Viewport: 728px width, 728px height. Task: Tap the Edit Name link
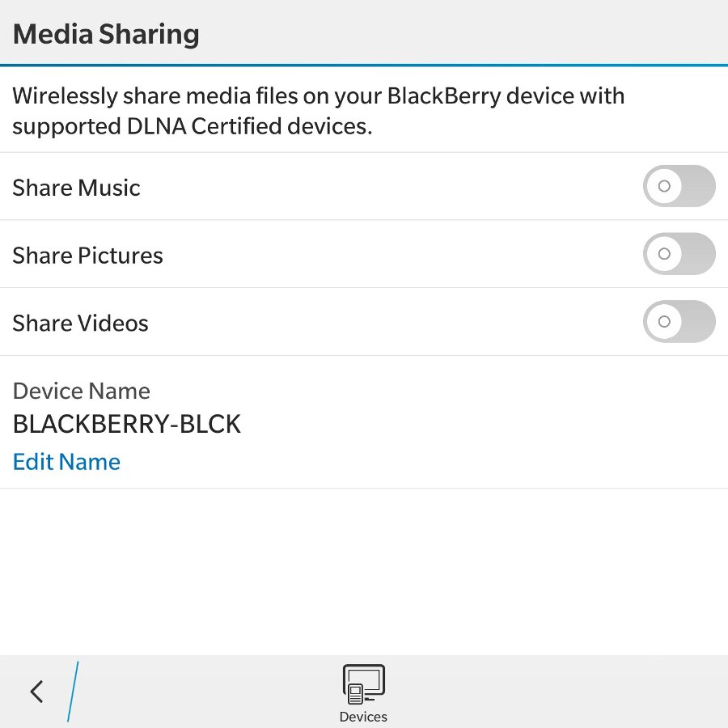pos(66,462)
